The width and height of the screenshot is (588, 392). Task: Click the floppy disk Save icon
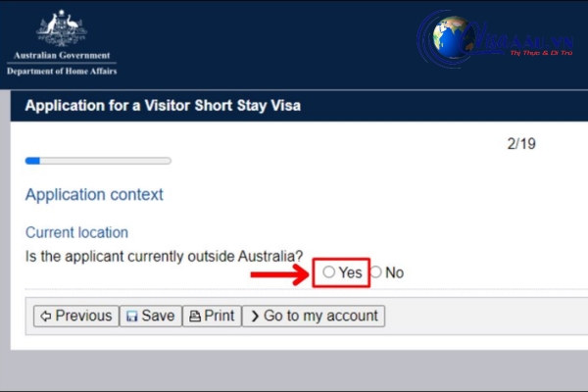(x=131, y=317)
